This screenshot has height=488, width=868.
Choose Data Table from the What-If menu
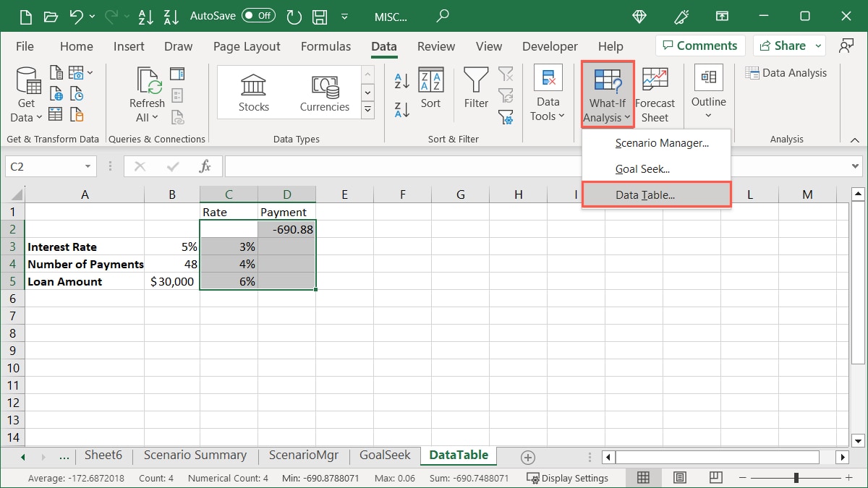(656, 194)
